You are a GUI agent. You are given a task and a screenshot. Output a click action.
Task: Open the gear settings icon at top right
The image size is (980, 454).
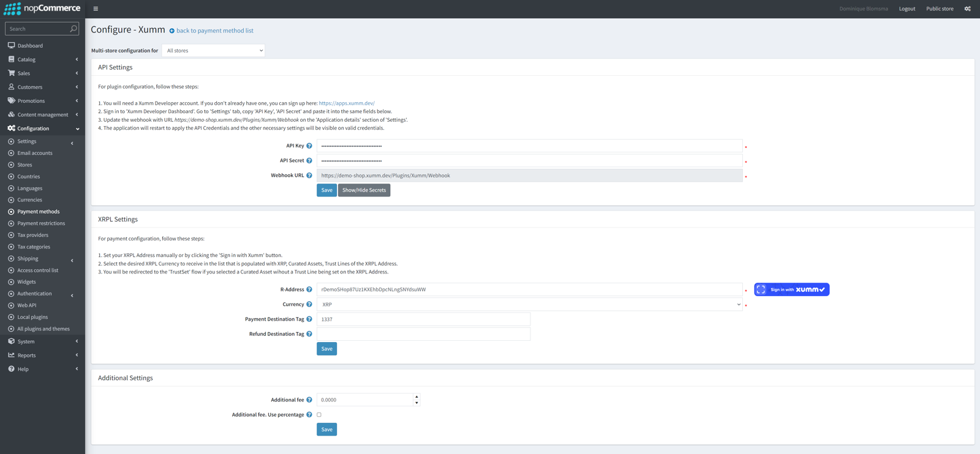pos(968,9)
